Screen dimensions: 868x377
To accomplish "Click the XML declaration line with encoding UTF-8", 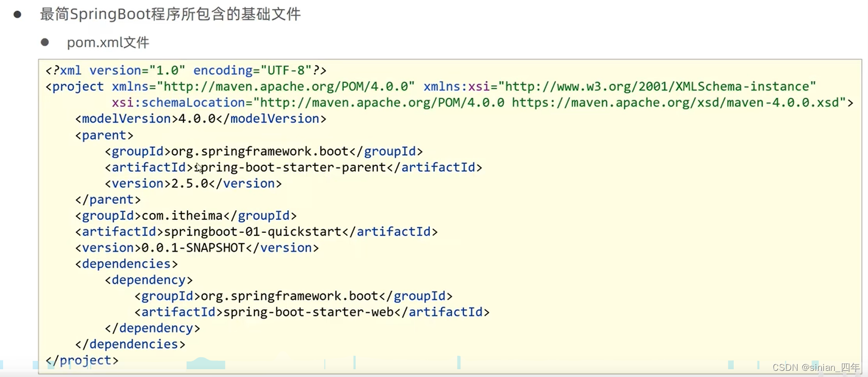I will pyautogui.click(x=186, y=71).
